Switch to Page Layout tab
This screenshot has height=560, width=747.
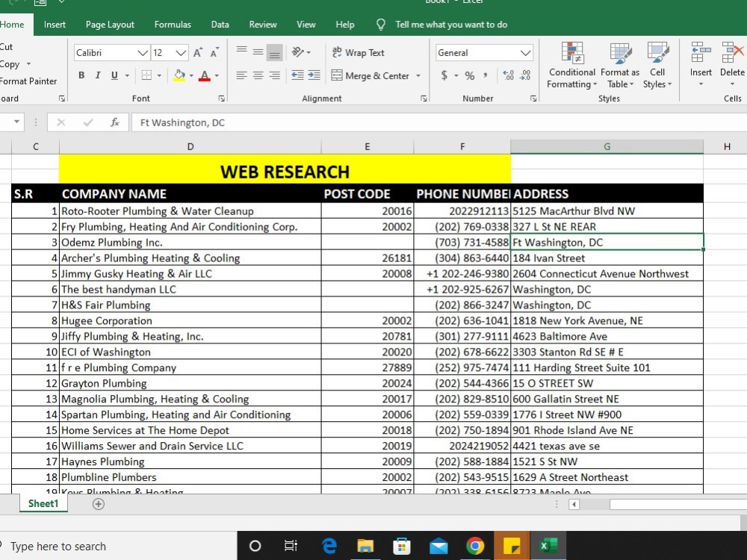pos(110,25)
